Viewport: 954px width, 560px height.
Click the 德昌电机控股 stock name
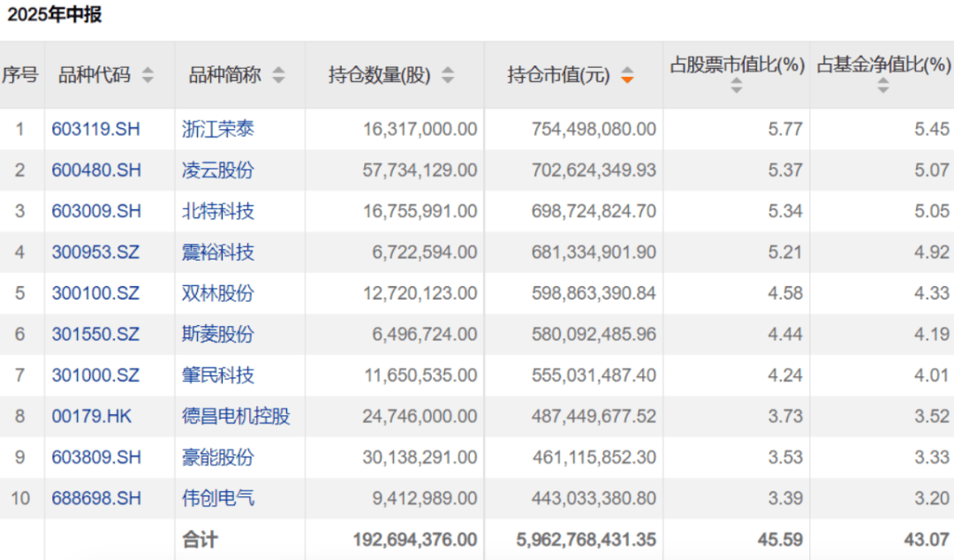[x=236, y=416]
